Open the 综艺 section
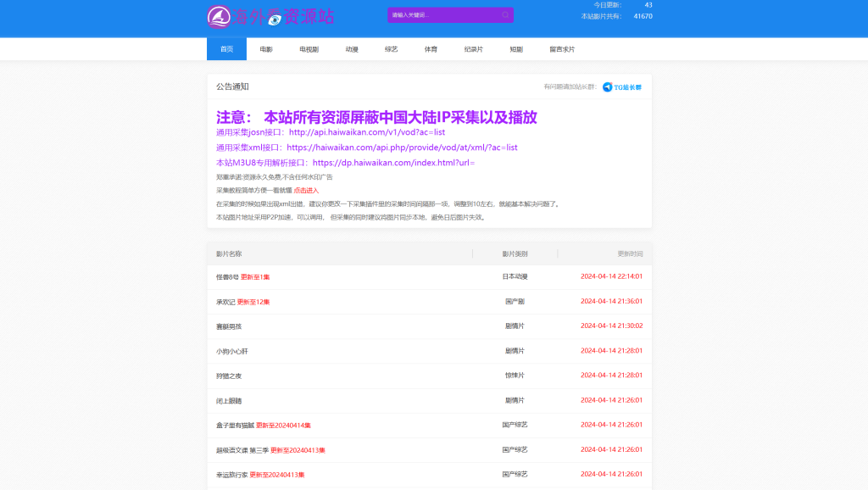The image size is (868, 490). click(x=391, y=48)
